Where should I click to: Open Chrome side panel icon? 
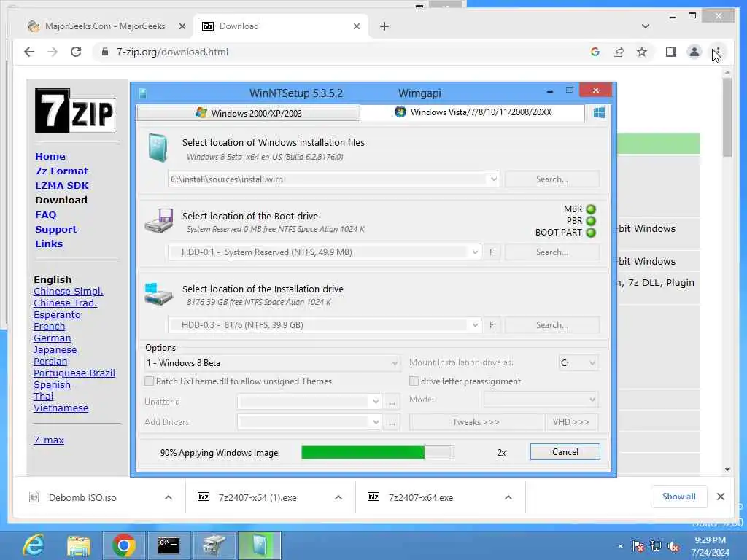671,52
